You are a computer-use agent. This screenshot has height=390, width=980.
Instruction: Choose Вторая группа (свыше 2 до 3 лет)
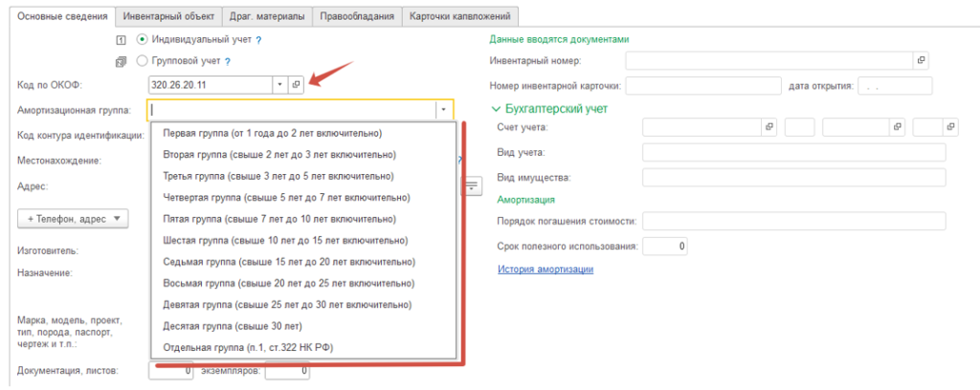(303, 154)
